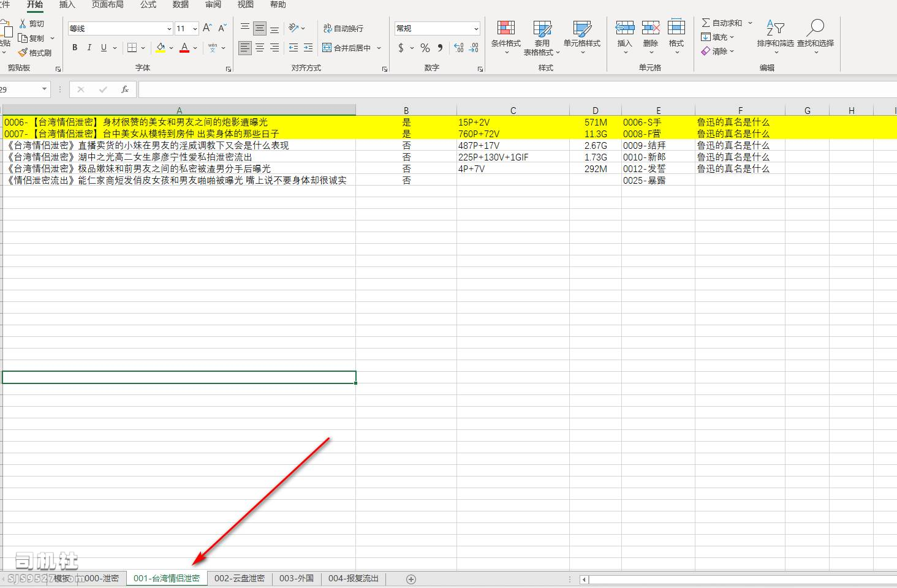Decrease font size with the smaller A icon

pos(222,28)
